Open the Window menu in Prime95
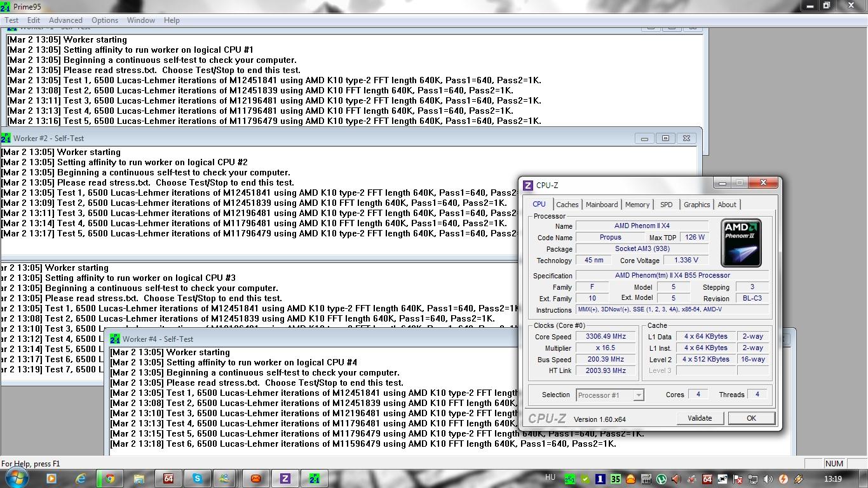The width and height of the screenshot is (868, 488). coord(141,20)
